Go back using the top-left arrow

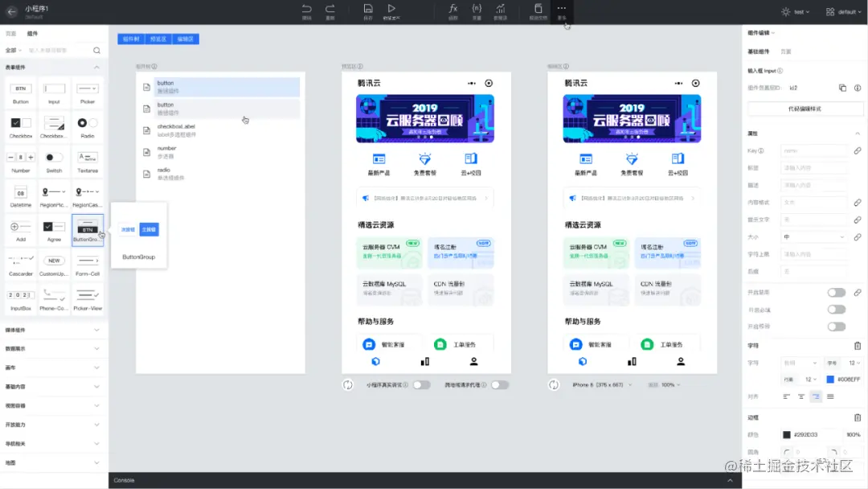click(11, 11)
